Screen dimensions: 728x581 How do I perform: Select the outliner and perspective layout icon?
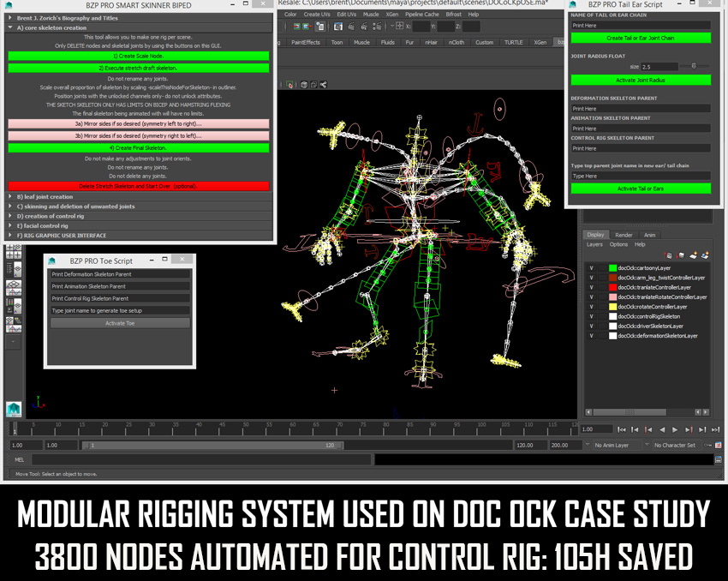[14, 269]
